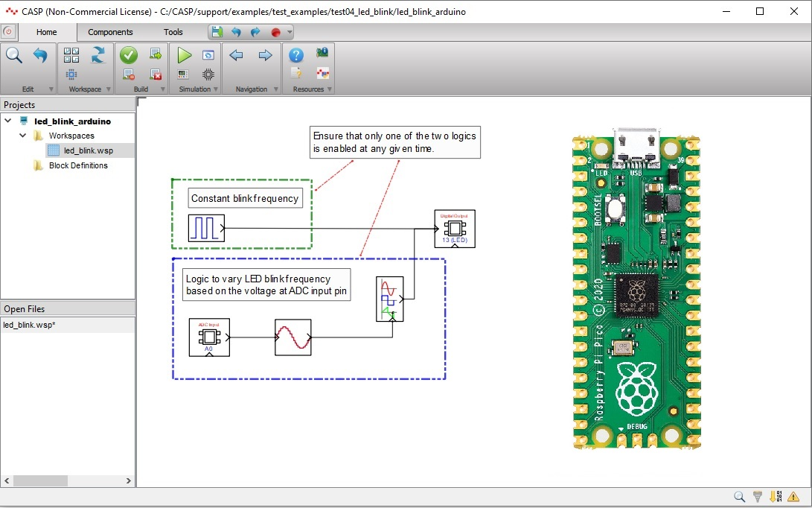Open help with the blue question mark icon
Image resolution: width=812 pixels, height=508 pixels.
(x=295, y=55)
